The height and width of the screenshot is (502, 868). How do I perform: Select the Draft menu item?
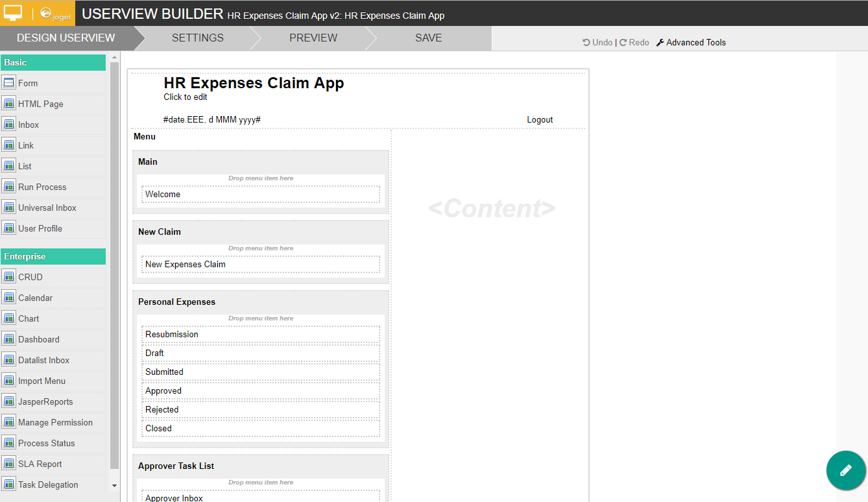[x=261, y=353]
